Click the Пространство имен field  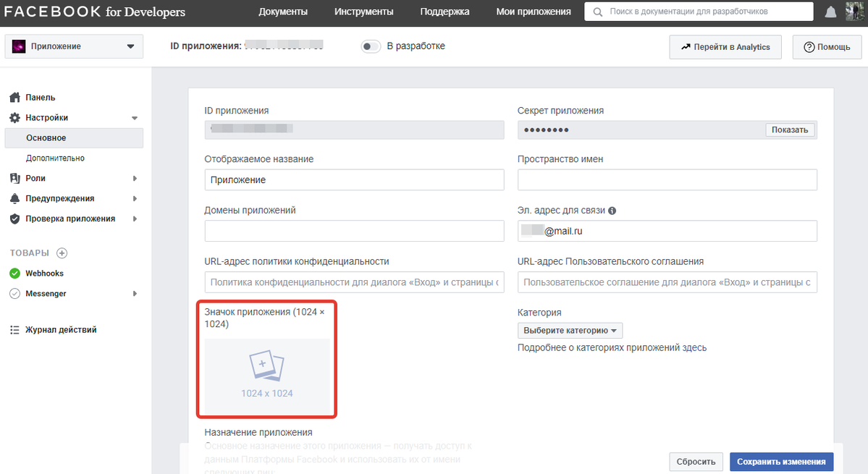click(x=667, y=179)
